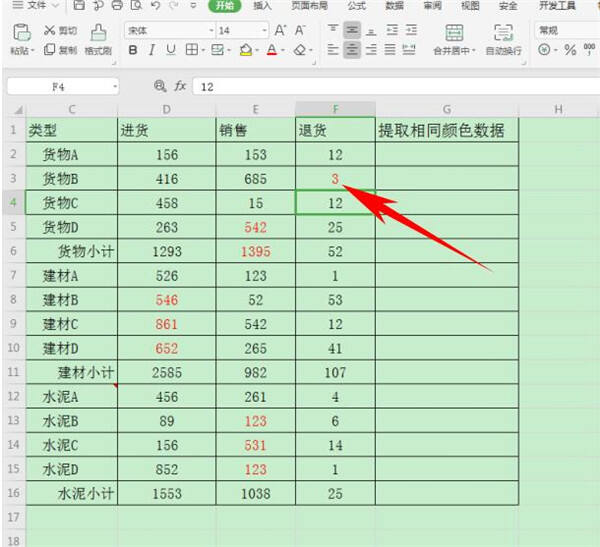
Task: Click the currency format icon
Action: pos(544,50)
